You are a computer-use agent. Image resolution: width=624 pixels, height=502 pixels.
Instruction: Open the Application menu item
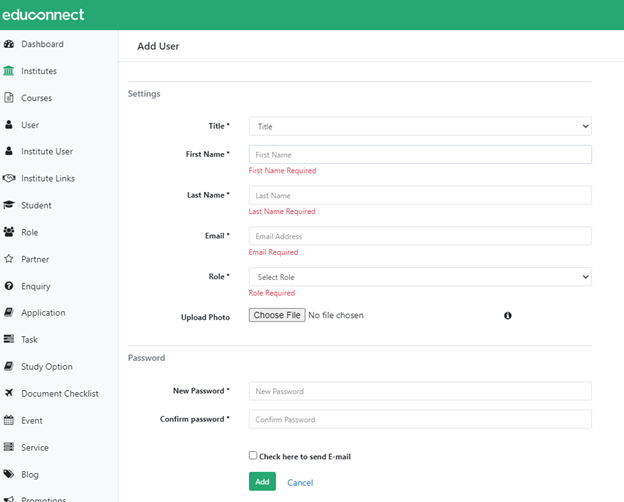click(43, 313)
